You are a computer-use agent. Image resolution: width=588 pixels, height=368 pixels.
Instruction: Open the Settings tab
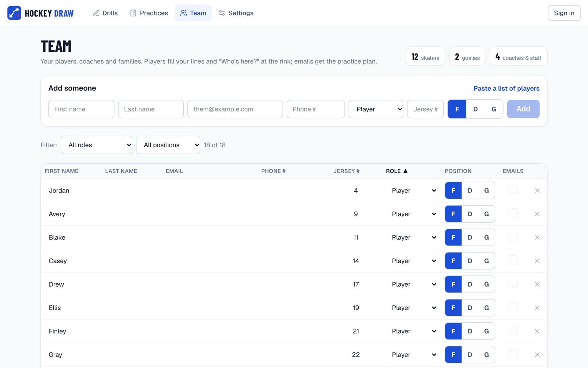point(236,13)
